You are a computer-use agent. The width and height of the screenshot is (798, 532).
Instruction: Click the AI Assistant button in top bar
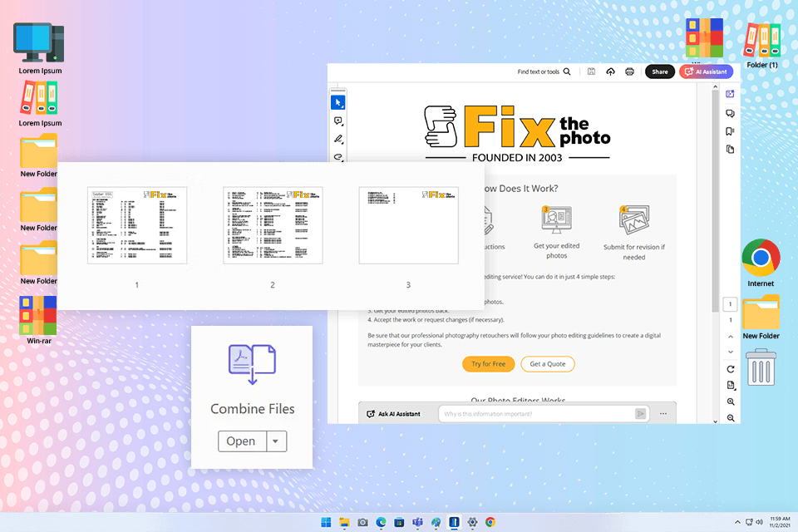[706, 71]
